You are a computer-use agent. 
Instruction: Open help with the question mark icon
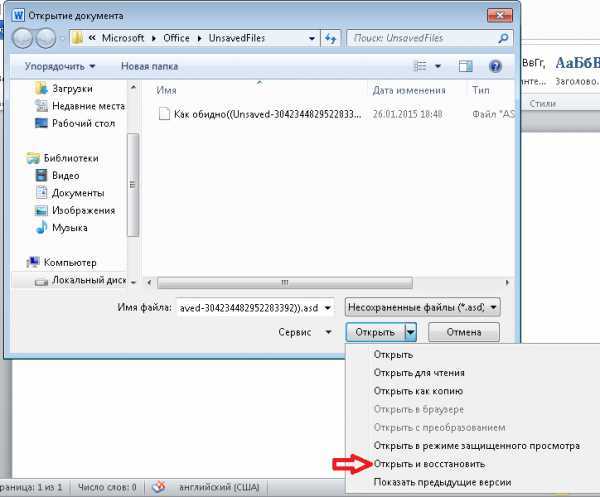[x=495, y=66]
